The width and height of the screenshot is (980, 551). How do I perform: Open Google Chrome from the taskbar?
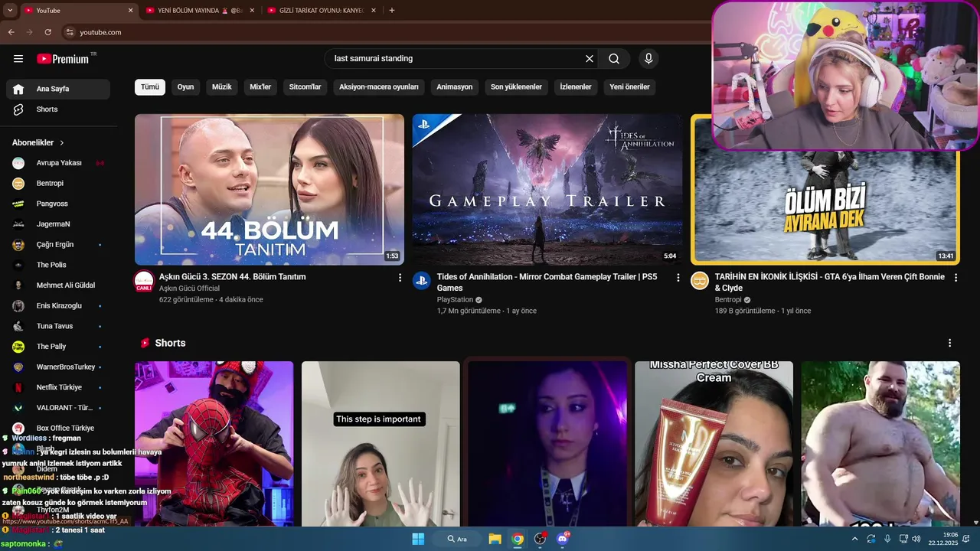pos(518,539)
